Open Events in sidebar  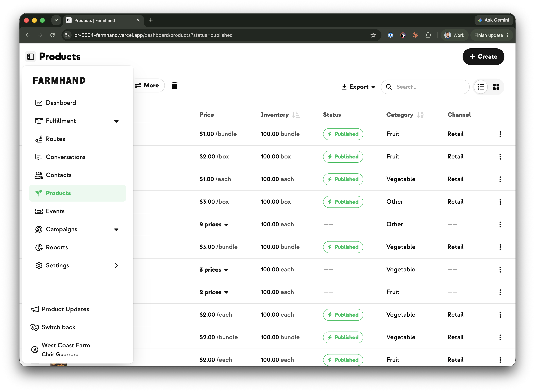77,211
